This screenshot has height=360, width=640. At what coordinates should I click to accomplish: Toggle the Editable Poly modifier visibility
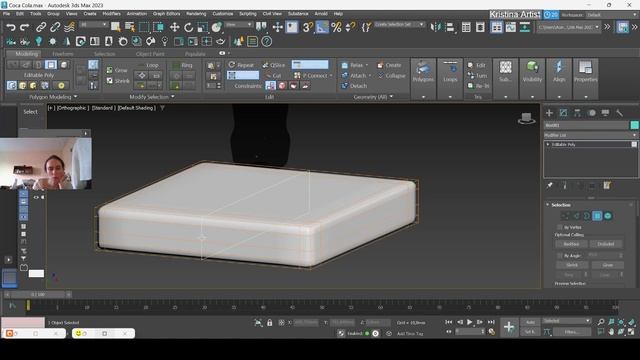(634, 144)
